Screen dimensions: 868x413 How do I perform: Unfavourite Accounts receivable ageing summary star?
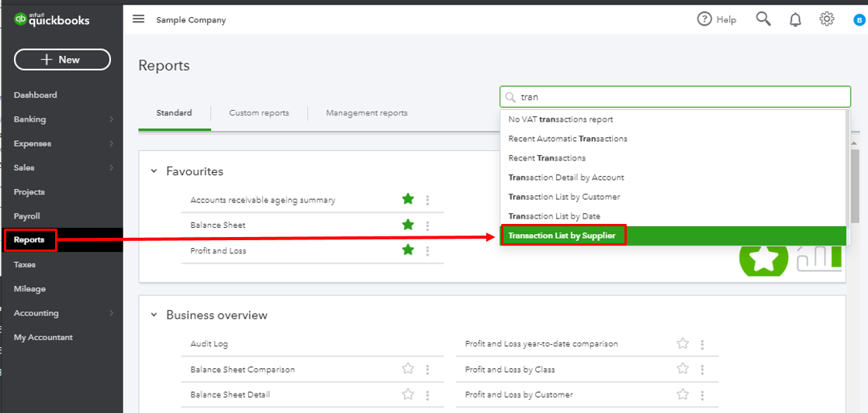point(408,200)
